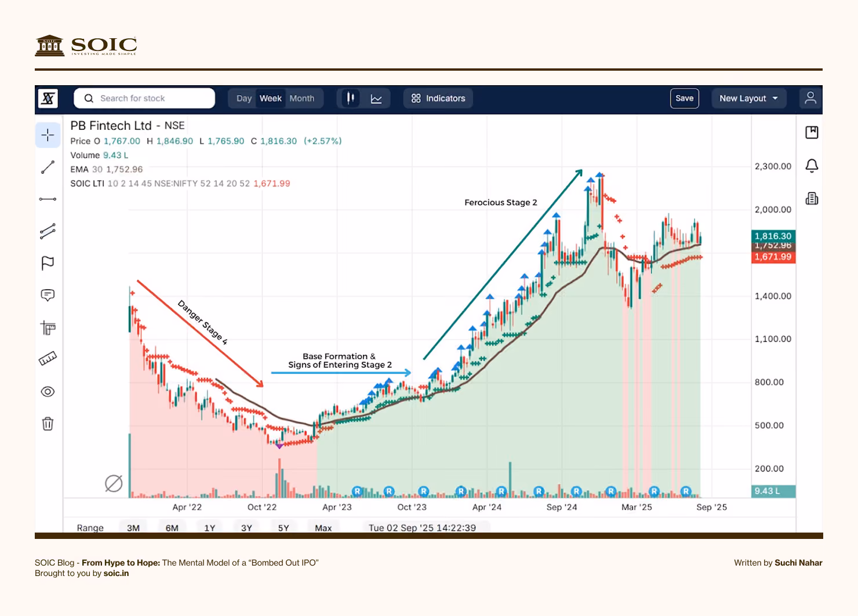
Task: Click the Ferocious Stage 2 annotation text
Action: pos(501,202)
